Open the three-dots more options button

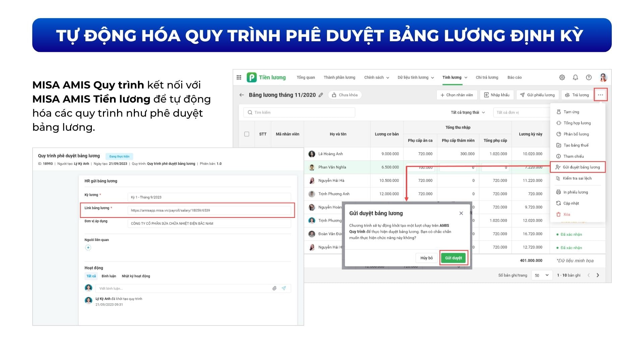pyautogui.click(x=600, y=95)
